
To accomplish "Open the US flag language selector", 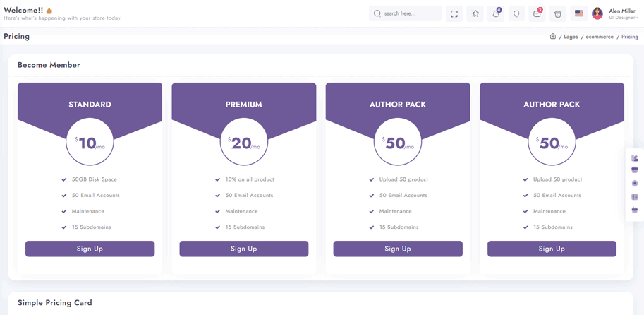I will [579, 13].
